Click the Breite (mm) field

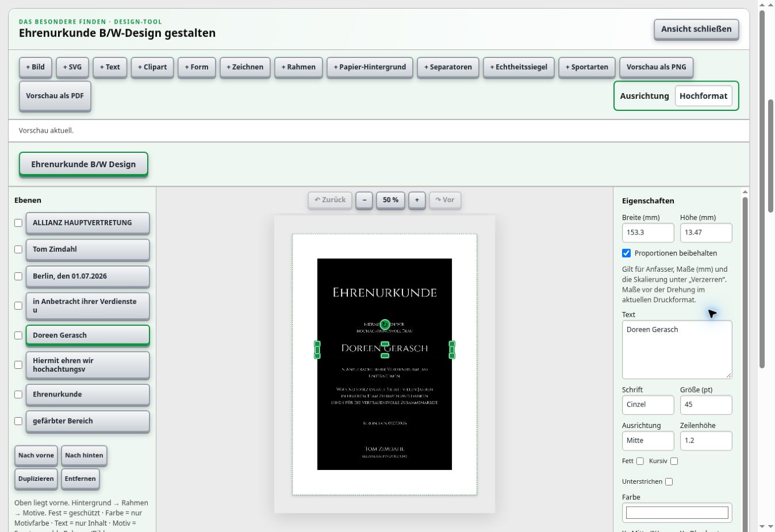[x=648, y=233]
